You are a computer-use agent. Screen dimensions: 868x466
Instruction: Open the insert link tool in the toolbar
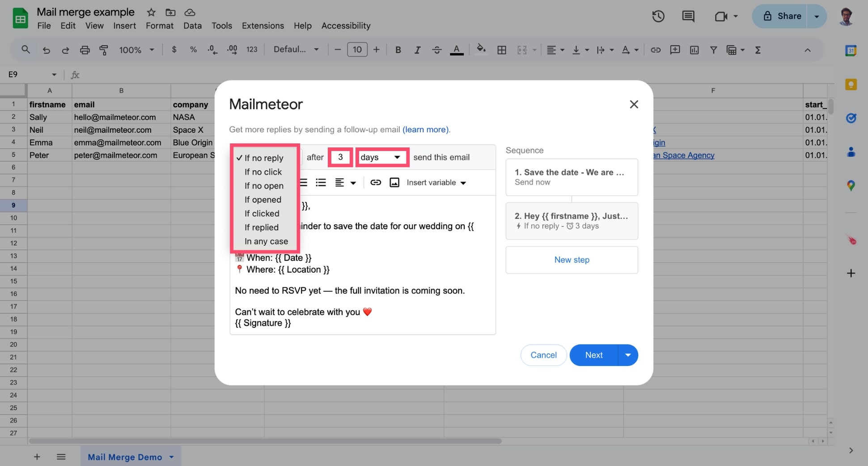(x=656, y=50)
